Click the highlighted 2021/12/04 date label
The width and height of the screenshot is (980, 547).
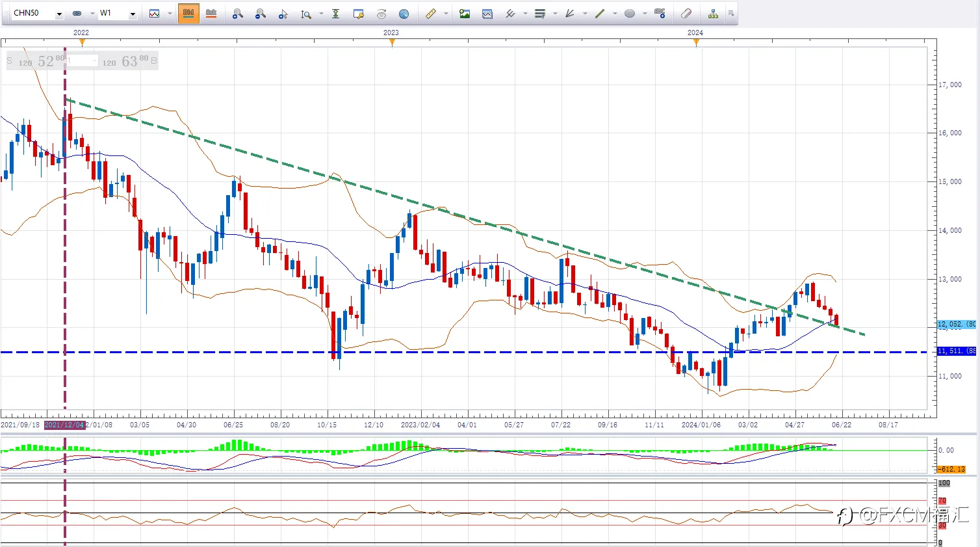tap(65, 425)
